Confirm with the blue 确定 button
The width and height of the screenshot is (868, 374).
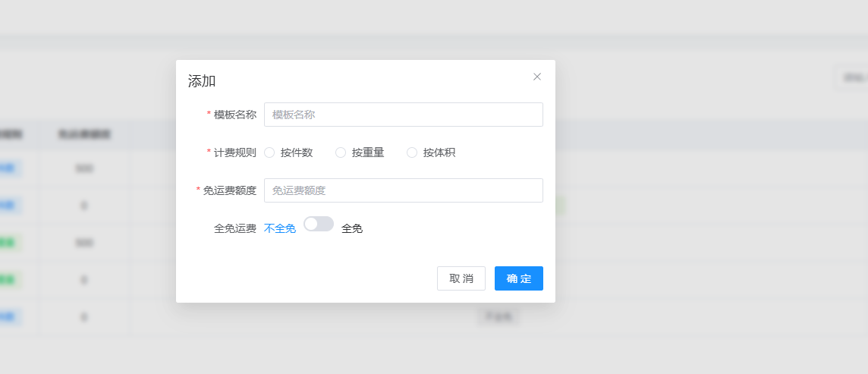(x=518, y=278)
